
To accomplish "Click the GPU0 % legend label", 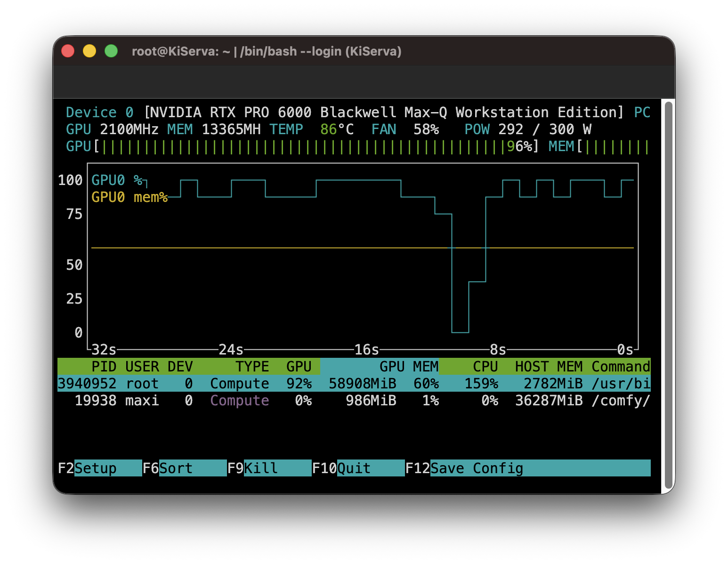I will (x=117, y=180).
